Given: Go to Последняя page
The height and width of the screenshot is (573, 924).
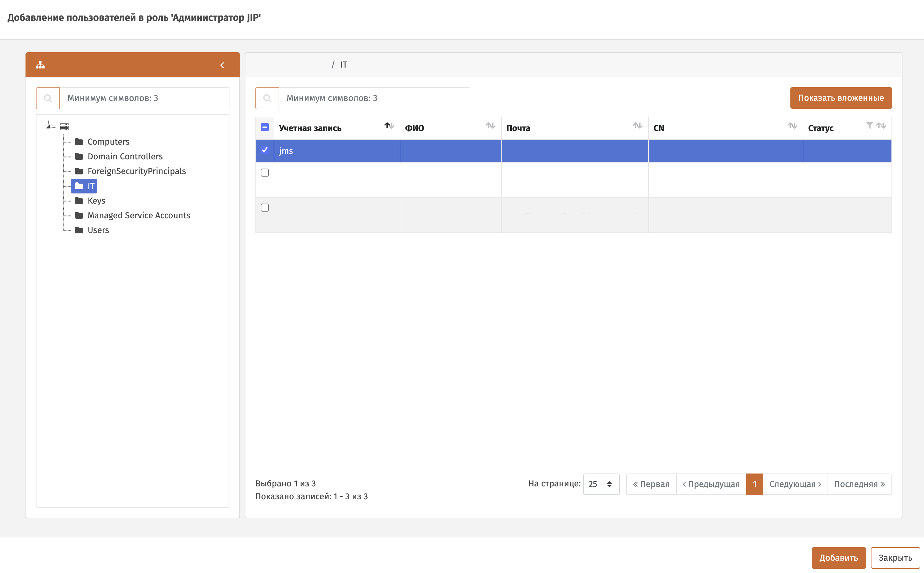Looking at the screenshot, I should [859, 484].
